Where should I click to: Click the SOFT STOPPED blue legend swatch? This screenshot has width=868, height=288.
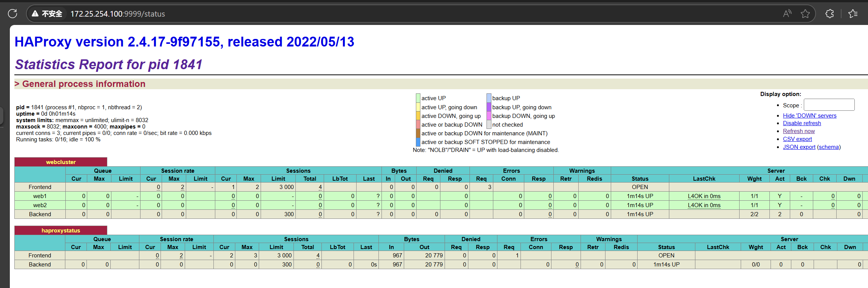tap(418, 142)
